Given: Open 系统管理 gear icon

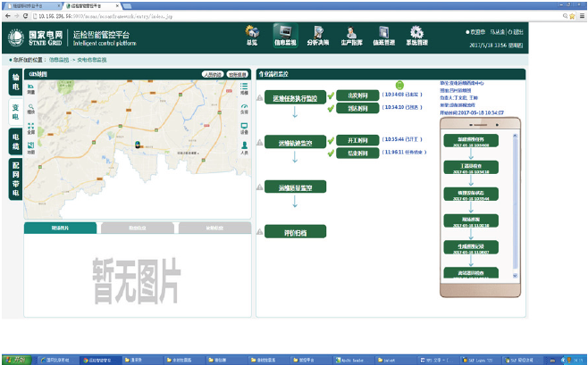Looking at the screenshot, I should click(415, 34).
